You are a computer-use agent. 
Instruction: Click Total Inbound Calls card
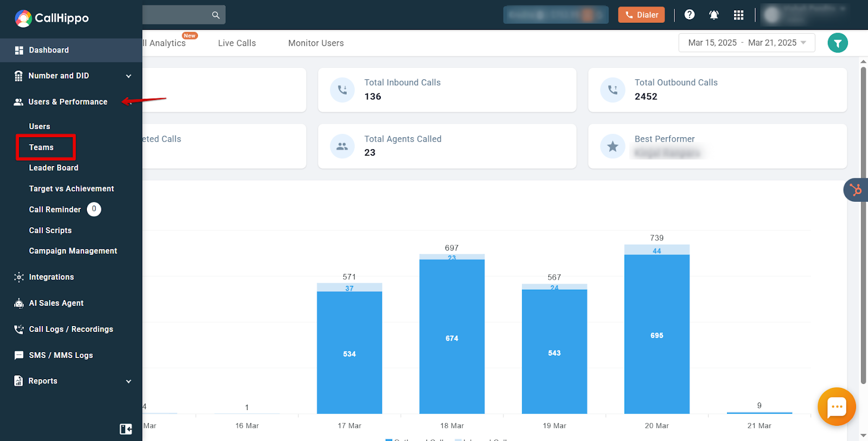tap(447, 90)
